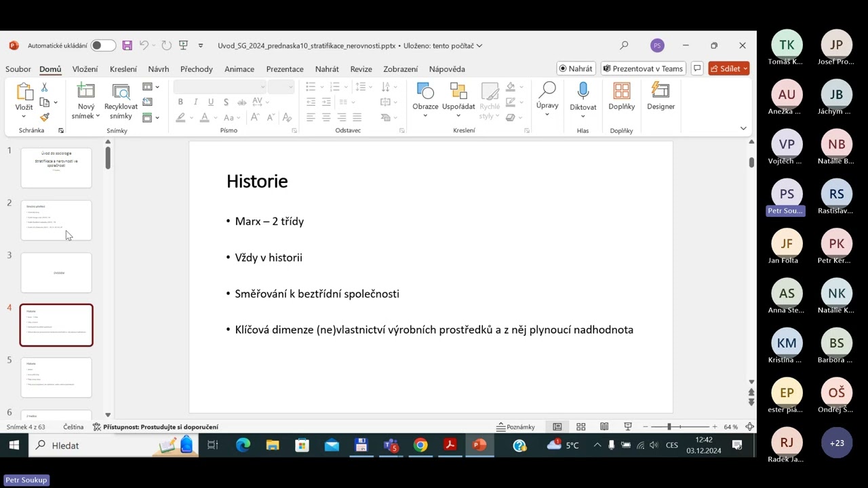Toggle align text left
This screenshot has height=488, width=868.
[x=311, y=117]
